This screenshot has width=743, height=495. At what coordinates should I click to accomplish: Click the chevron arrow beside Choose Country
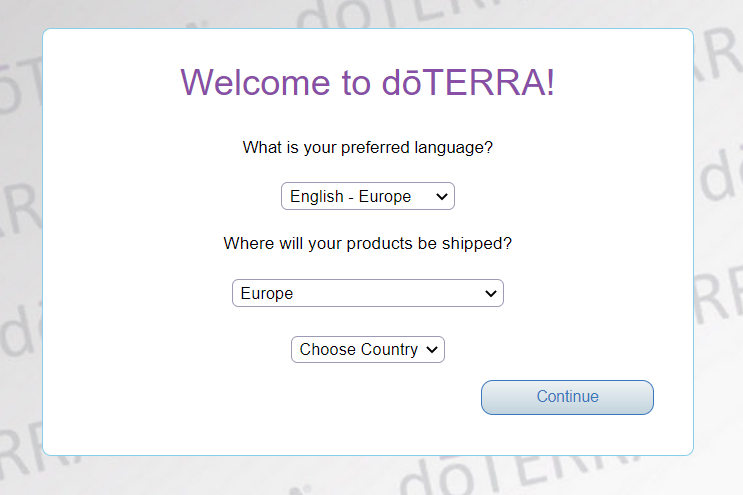click(432, 350)
